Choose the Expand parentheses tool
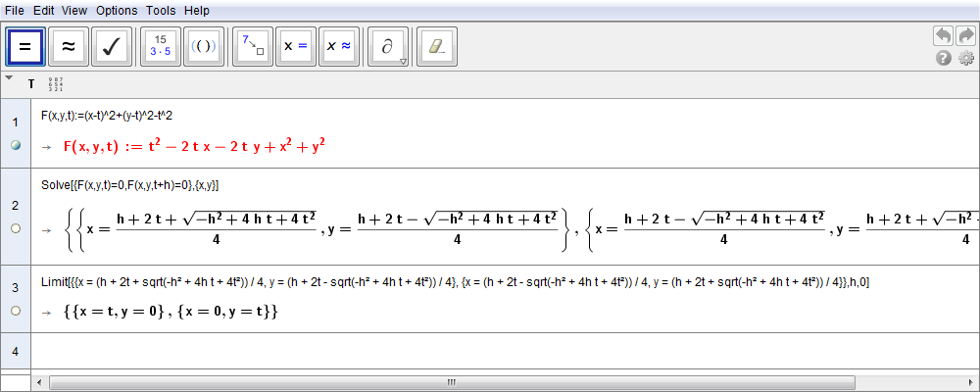980x392 pixels. click(204, 46)
